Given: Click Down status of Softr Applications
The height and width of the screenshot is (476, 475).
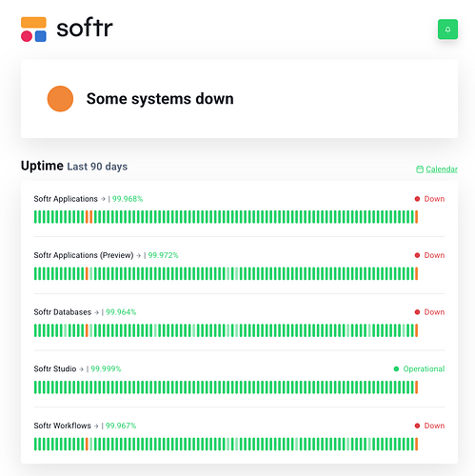Looking at the screenshot, I should click(x=429, y=199).
